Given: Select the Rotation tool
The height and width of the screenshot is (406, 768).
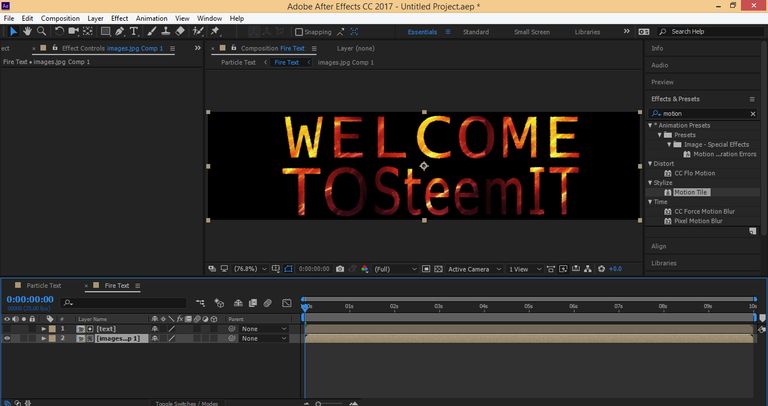Looking at the screenshot, I should (x=59, y=31).
